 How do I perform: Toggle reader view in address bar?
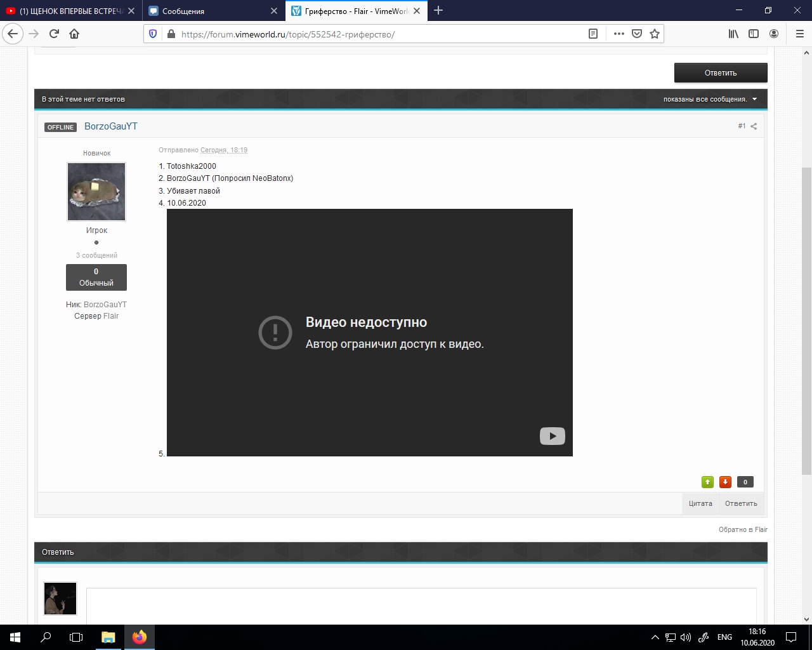click(593, 34)
